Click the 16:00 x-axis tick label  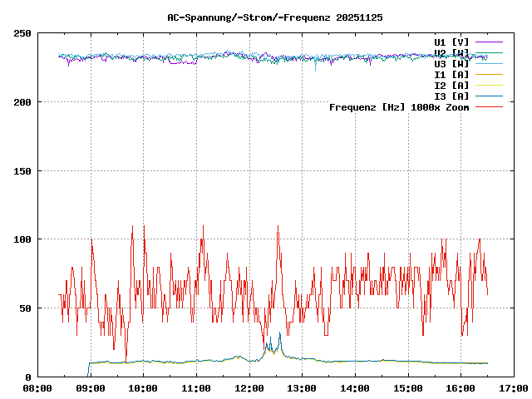[461, 388]
